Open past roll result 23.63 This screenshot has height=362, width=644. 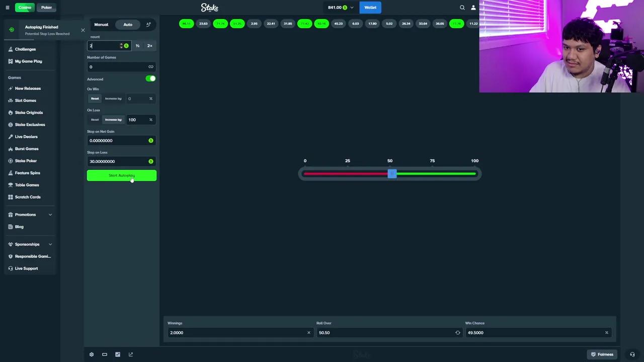(x=203, y=24)
